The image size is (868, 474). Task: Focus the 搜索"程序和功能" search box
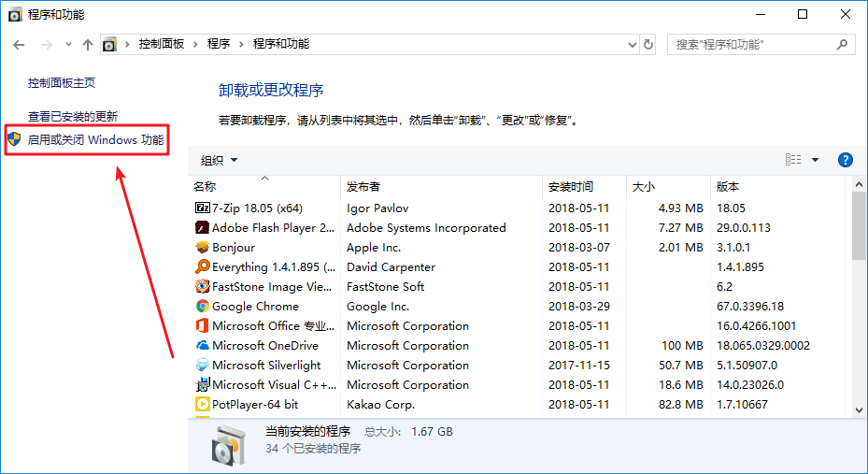[761, 44]
